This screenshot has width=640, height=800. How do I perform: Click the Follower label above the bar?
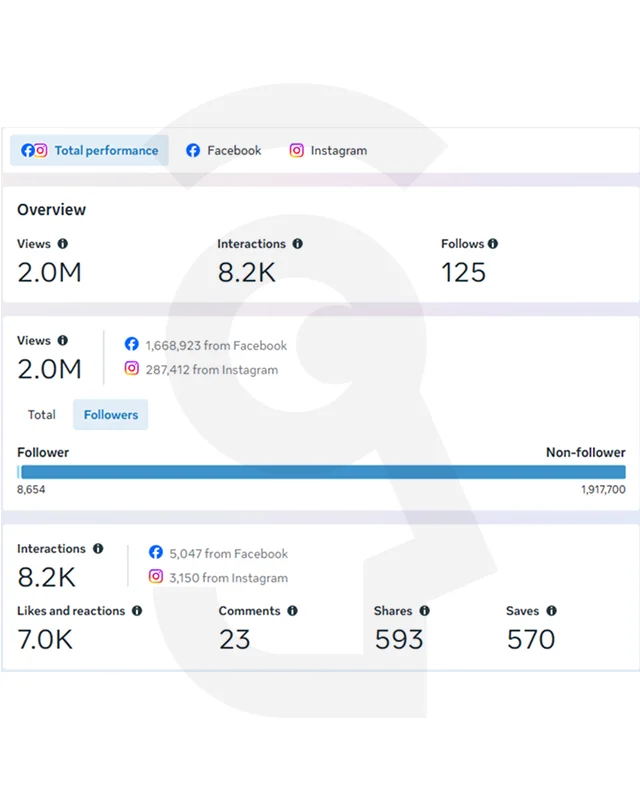(x=43, y=453)
